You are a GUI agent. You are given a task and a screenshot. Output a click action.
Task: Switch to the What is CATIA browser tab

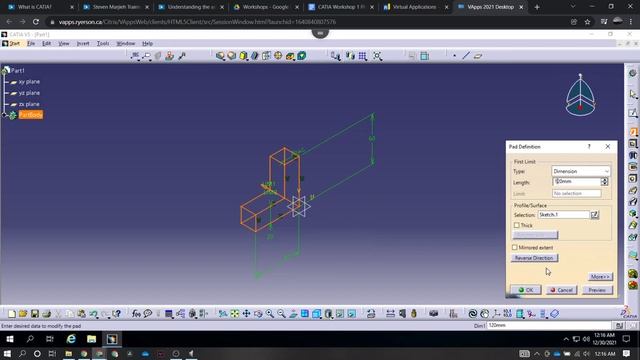(35, 7)
